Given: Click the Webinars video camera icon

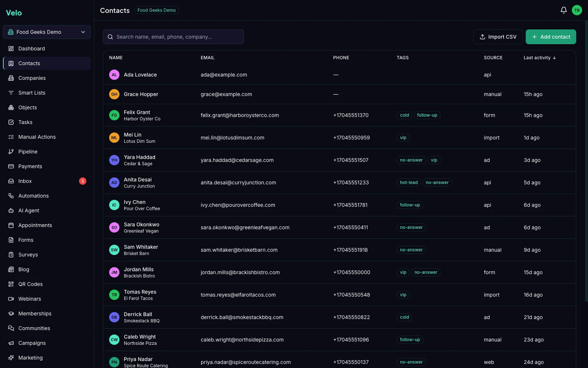Looking at the screenshot, I should point(11,299).
